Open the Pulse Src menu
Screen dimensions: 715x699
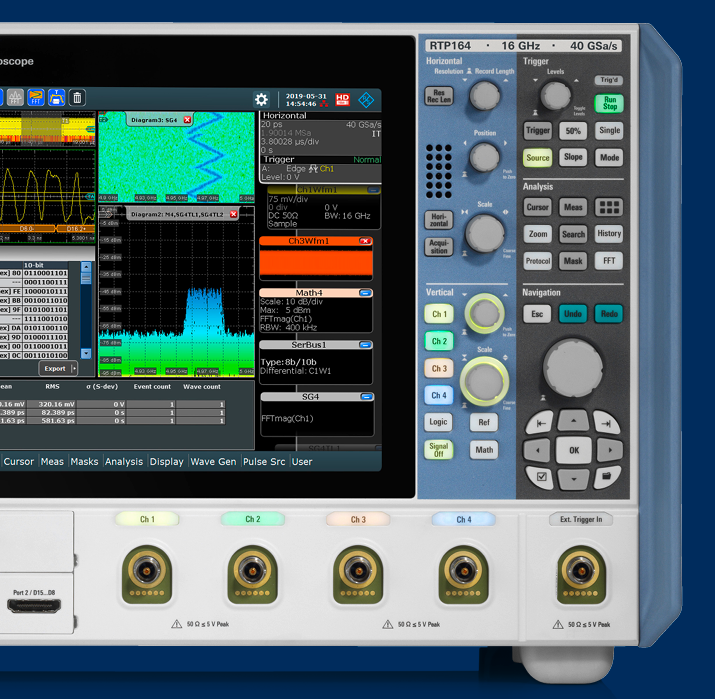click(264, 461)
